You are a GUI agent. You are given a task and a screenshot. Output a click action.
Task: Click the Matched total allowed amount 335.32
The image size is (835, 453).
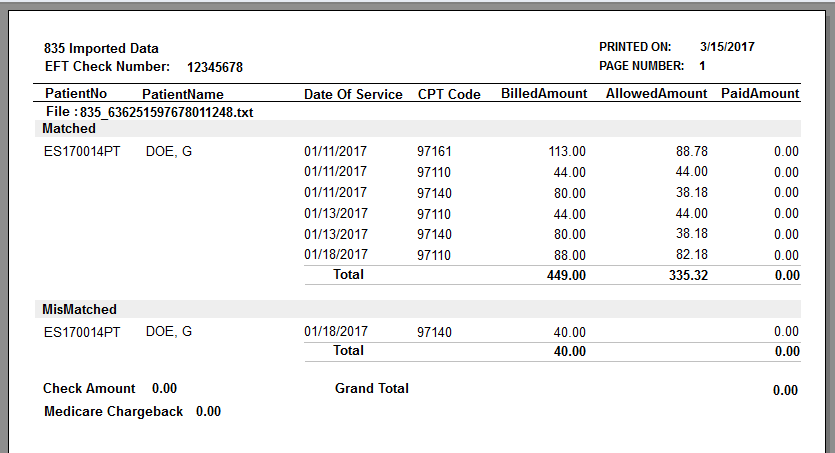click(687, 274)
